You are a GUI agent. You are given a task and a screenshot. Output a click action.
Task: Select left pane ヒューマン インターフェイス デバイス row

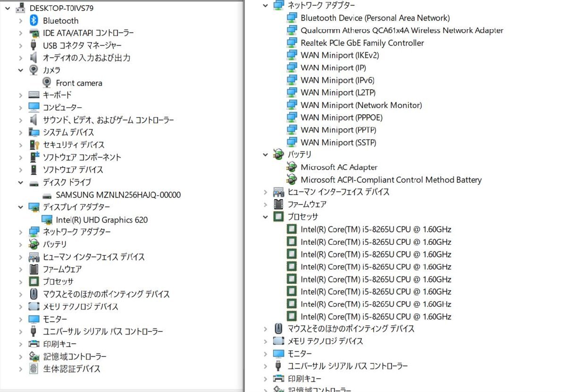pyautogui.click(x=93, y=257)
